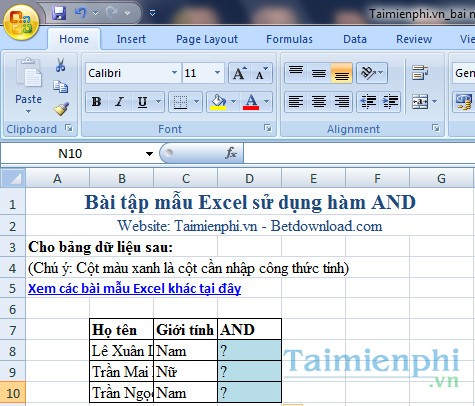Open borders dropdown arrow
This screenshot has width=475, height=406.
tap(196, 102)
